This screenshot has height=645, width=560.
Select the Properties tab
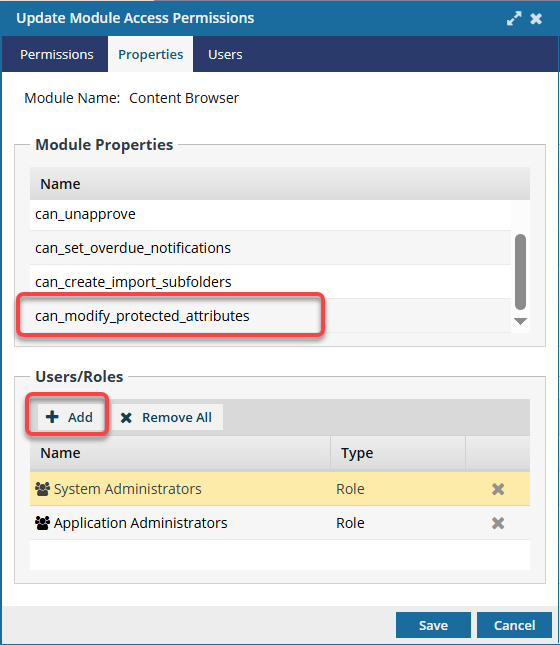tap(151, 54)
